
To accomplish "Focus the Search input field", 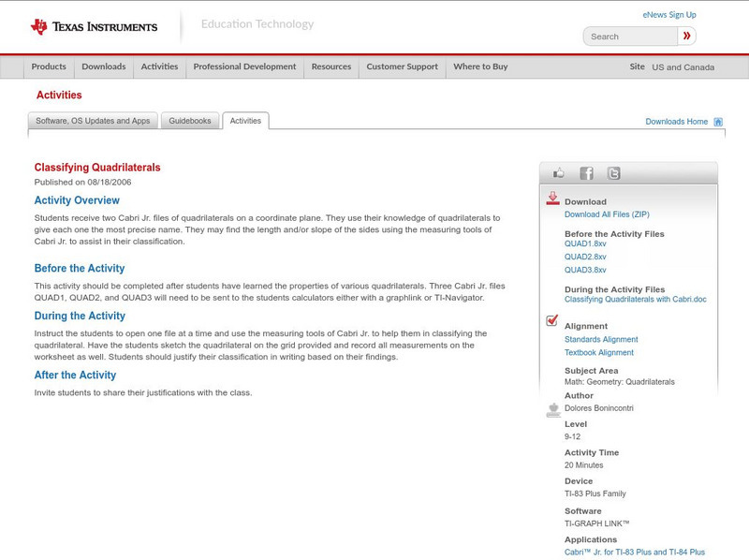I will 630,37.
